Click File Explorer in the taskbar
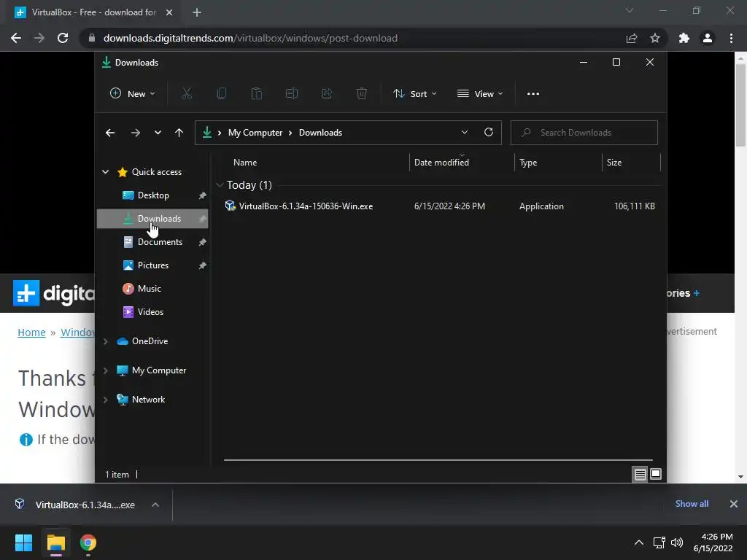The image size is (747, 560). (55, 542)
